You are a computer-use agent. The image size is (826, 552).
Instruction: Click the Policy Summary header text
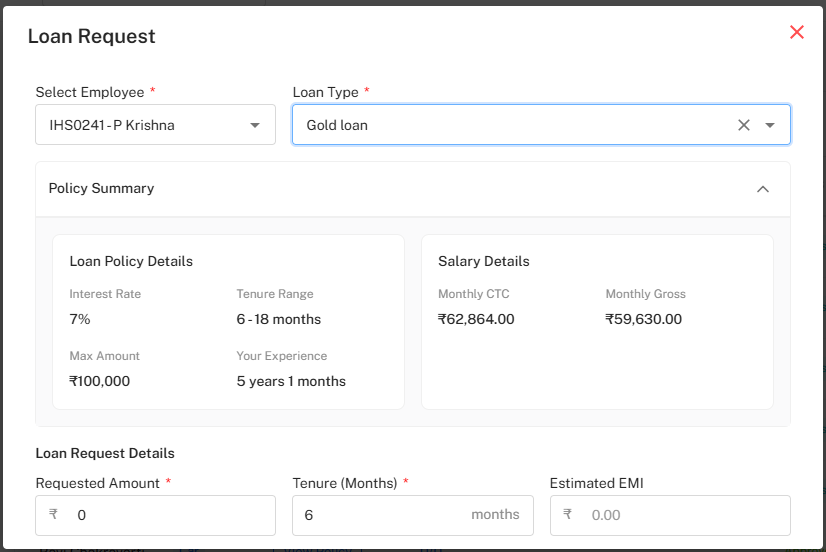101,188
